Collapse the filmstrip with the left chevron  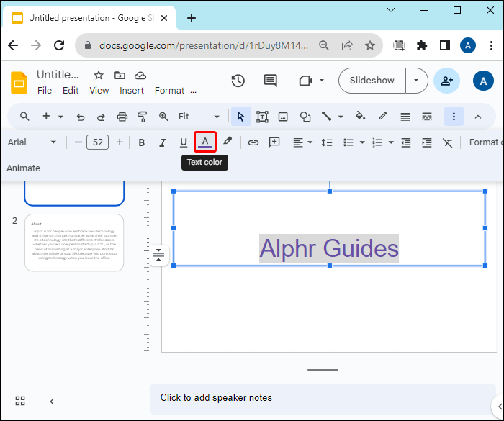[52, 402]
